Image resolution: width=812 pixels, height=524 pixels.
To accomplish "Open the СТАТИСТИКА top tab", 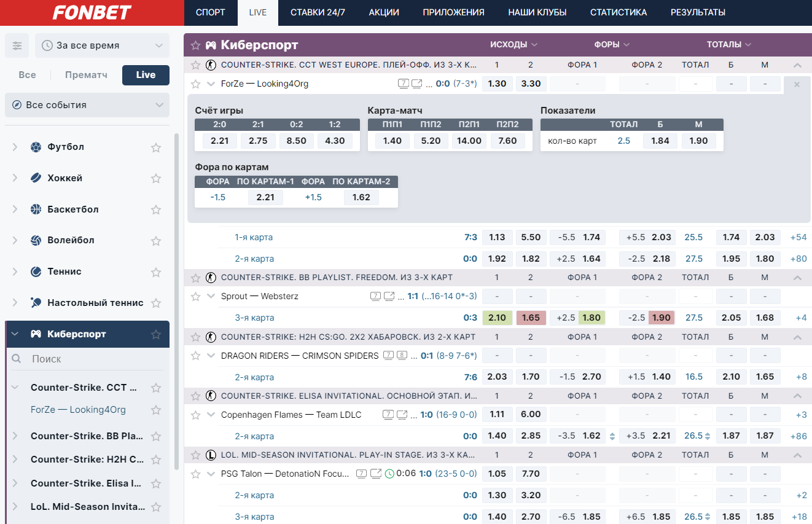I will coord(619,12).
